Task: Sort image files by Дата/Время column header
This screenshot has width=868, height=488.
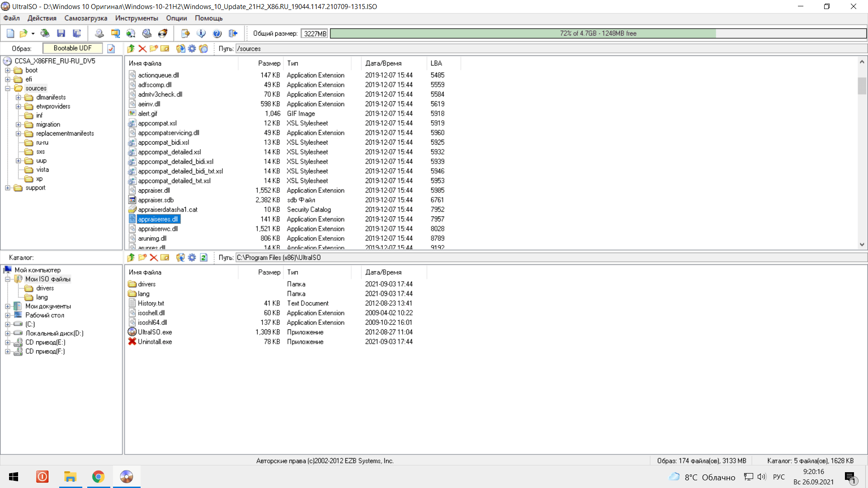Action: [394, 63]
